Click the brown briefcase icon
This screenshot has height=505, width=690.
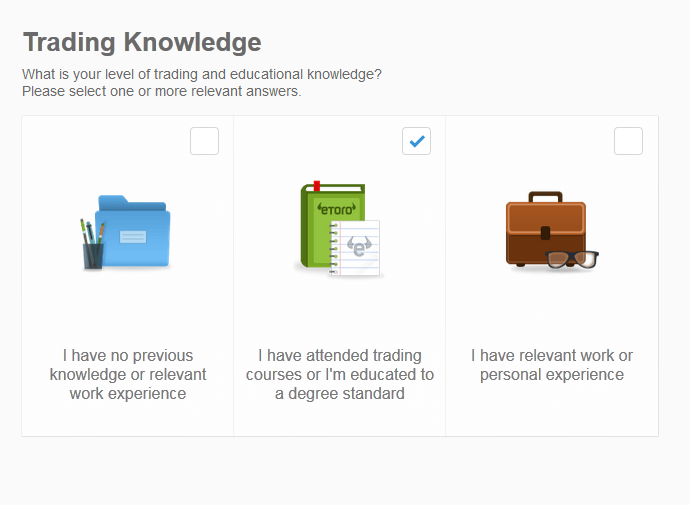point(546,229)
